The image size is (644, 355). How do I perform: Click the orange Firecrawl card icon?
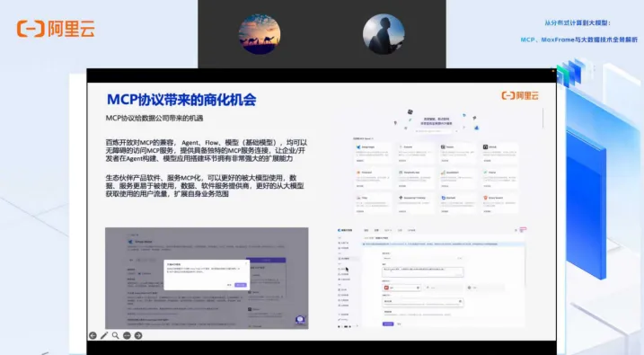coord(358,173)
